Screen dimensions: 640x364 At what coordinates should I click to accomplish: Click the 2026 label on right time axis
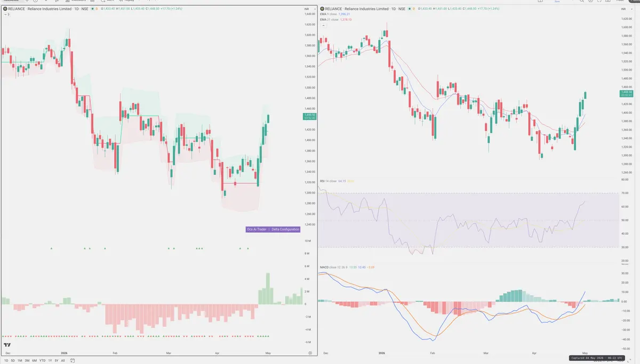381,353
